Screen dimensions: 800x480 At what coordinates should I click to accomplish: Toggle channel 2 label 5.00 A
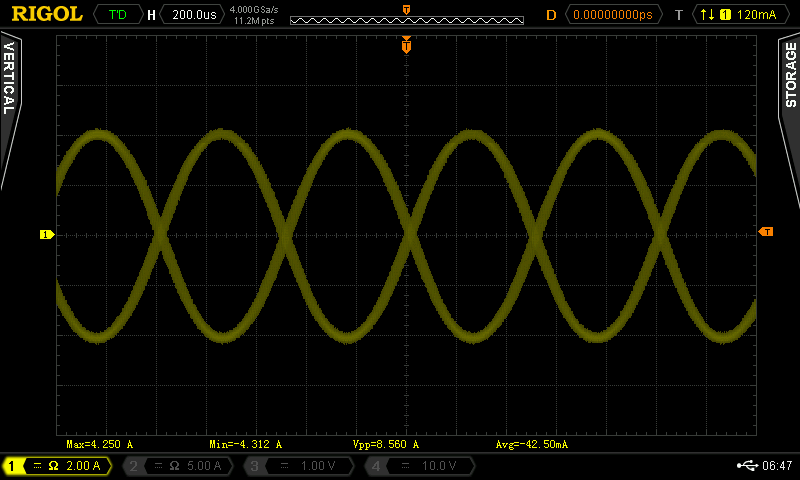179,466
